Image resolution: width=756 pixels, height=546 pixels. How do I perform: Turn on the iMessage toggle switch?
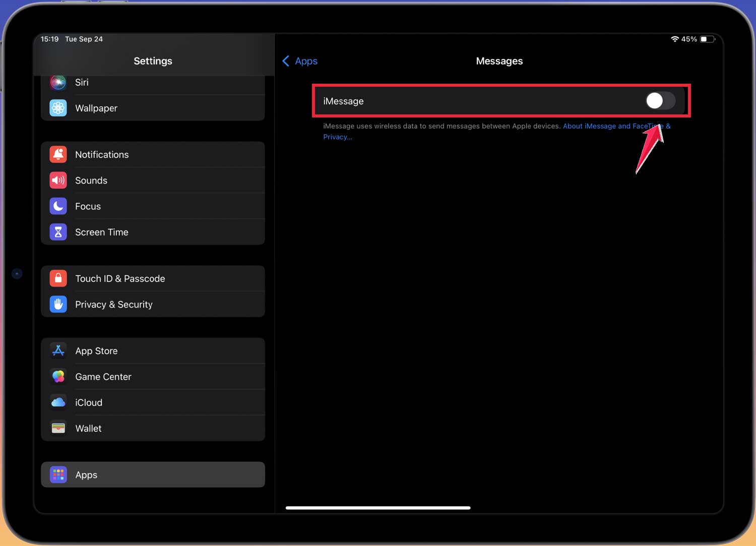(660, 101)
